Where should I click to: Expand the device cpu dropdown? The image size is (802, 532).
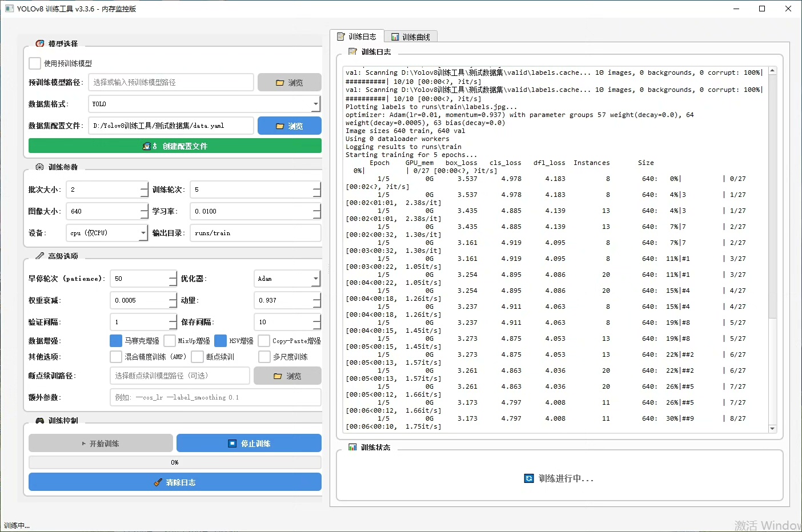(143, 233)
